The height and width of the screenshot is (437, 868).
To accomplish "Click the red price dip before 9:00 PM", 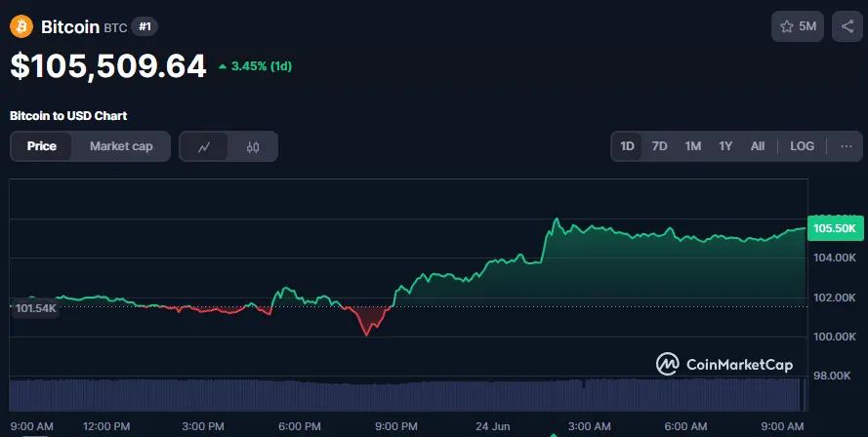I will 367,334.
